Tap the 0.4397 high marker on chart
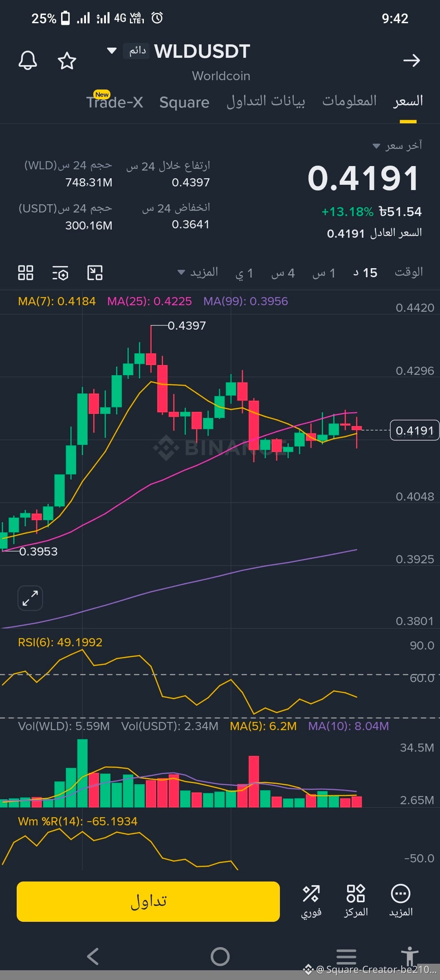Viewport: 440px width, 980px height. point(187,326)
